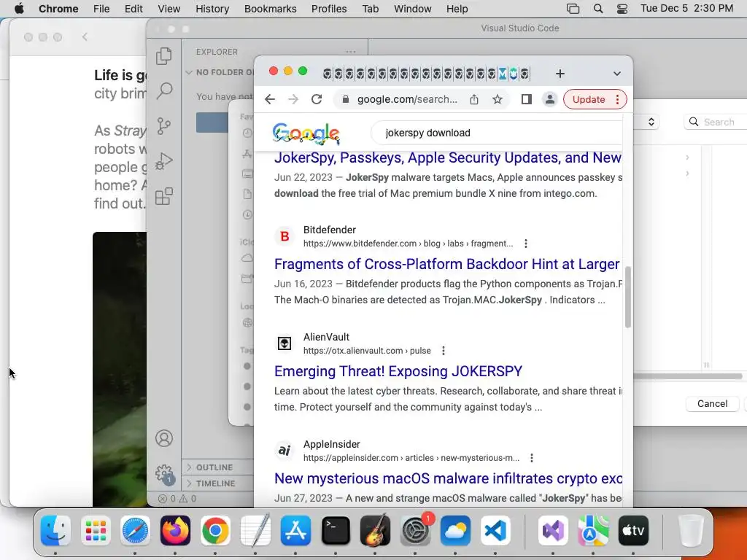
Task: Open the Chrome profile avatar
Action: 550,99
